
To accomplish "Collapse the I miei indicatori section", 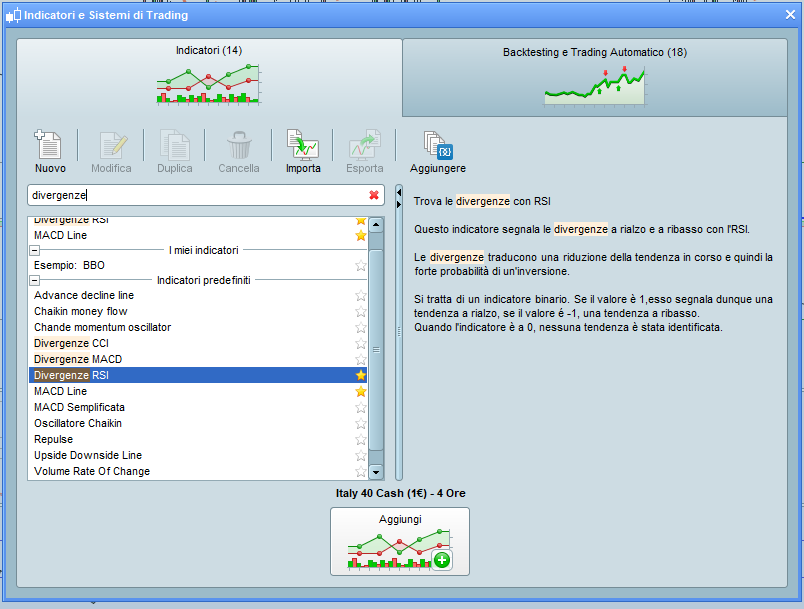I will pos(34,251).
